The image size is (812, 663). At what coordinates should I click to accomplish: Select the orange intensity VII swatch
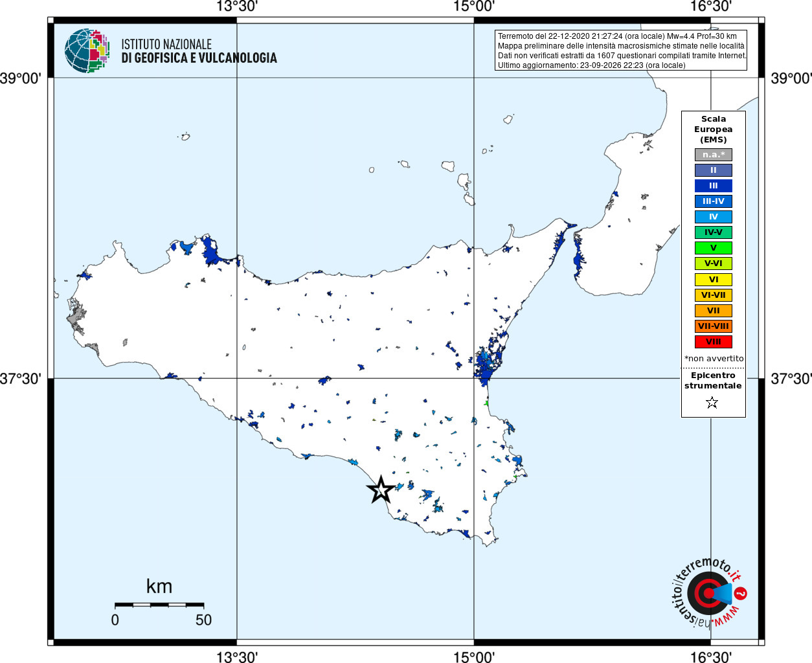click(x=714, y=311)
